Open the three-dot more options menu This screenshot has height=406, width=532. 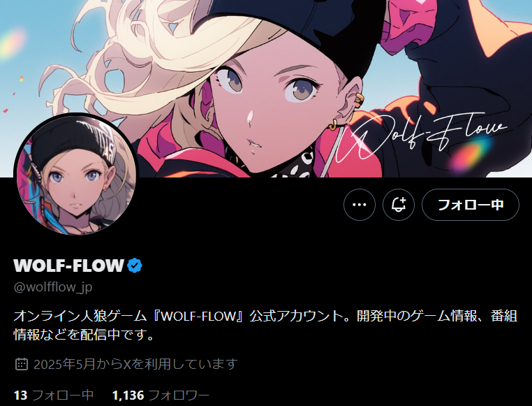pos(360,205)
